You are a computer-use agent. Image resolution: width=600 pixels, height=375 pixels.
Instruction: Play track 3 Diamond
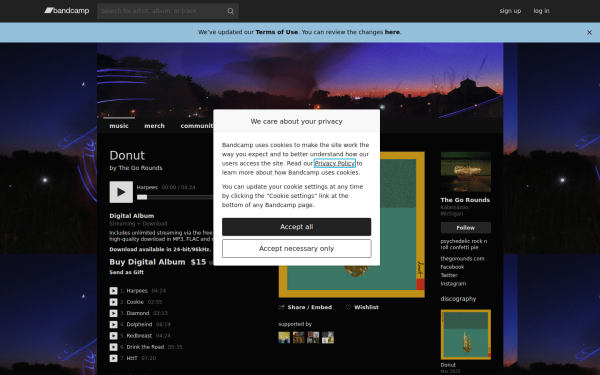[x=114, y=313]
